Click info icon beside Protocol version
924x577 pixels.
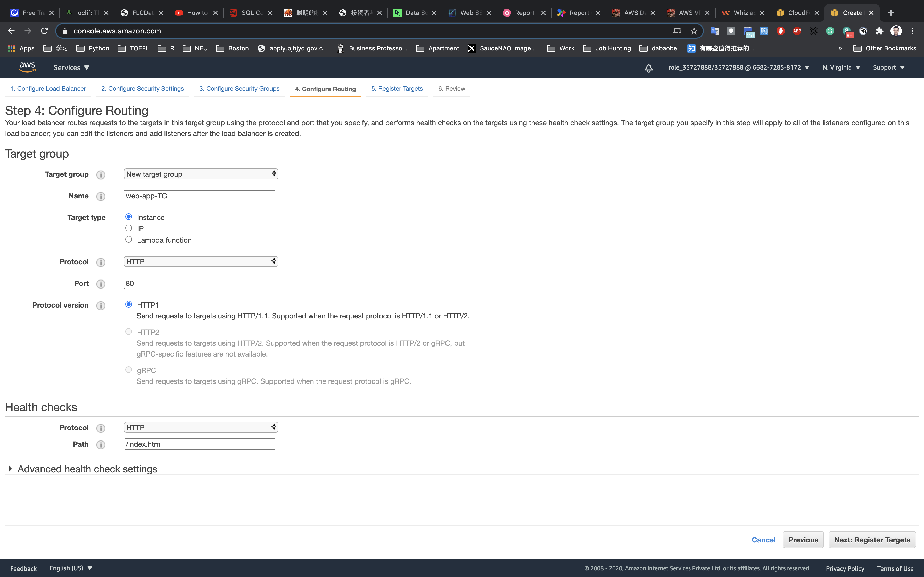click(101, 306)
